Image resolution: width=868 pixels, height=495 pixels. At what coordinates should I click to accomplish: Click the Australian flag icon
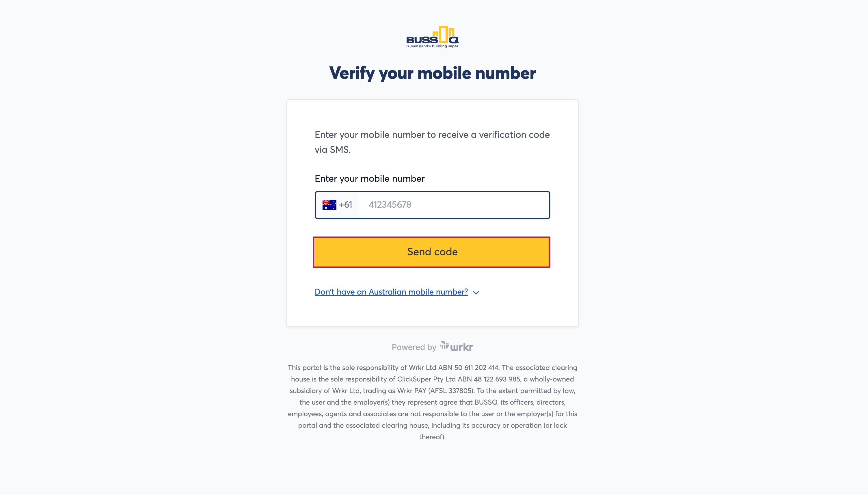(x=329, y=205)
